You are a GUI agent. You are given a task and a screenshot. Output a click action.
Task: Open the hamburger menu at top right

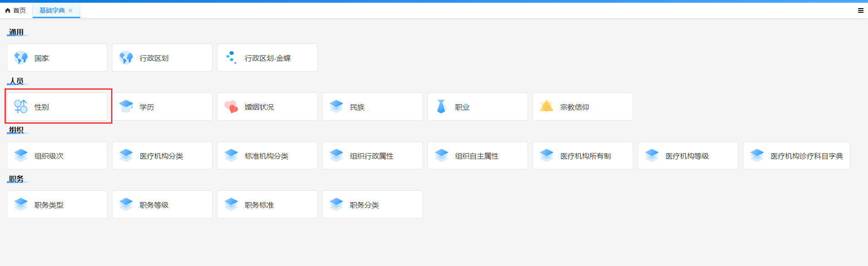[860, 10]
